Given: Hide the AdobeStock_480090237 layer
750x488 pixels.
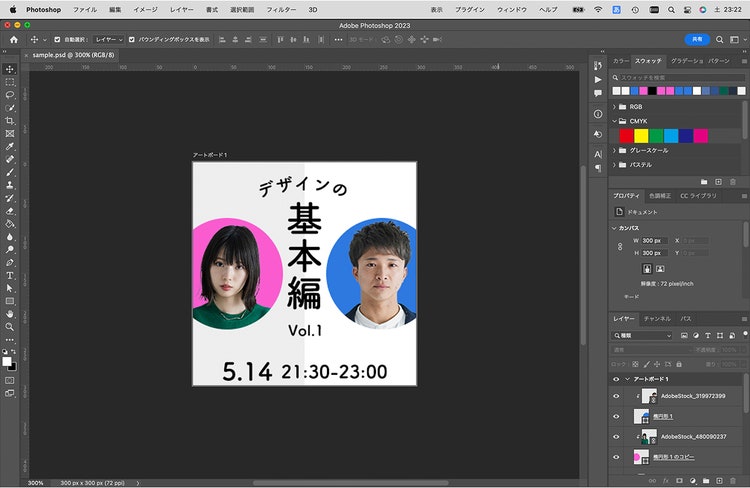Looking at the screenshot, I should 616,436.
